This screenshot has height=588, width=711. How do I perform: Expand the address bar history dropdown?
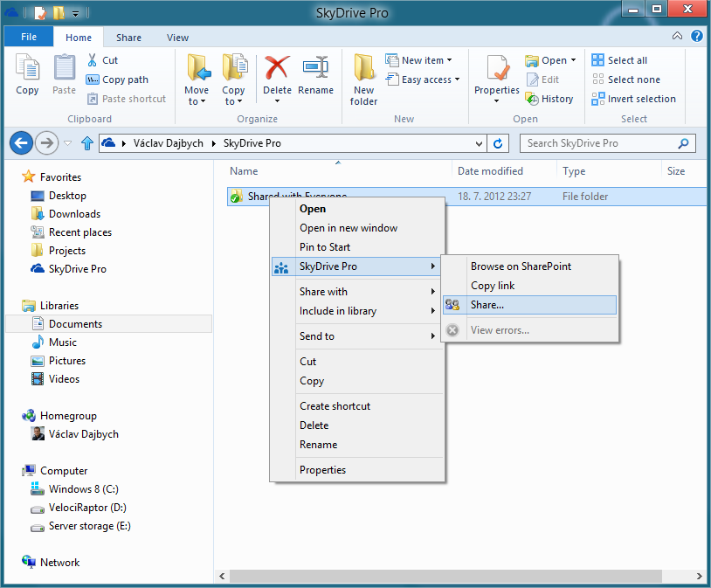(479, 144)
